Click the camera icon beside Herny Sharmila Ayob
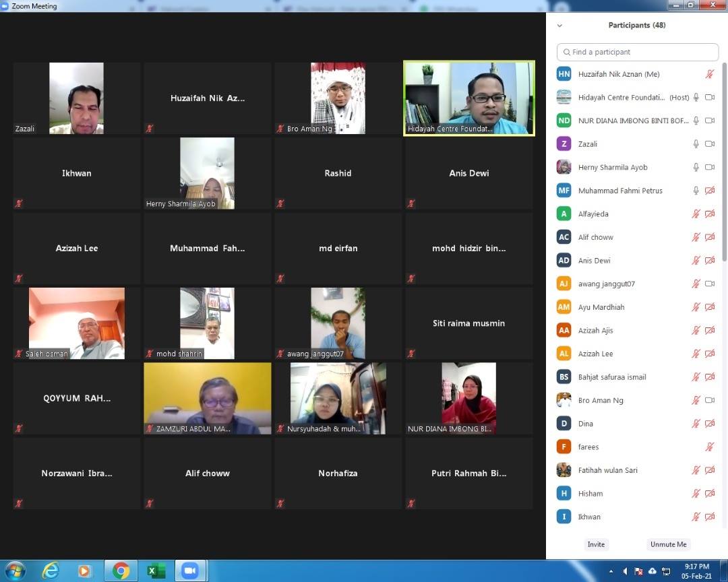This screenshot has height=582, width=728. (709, 167)
